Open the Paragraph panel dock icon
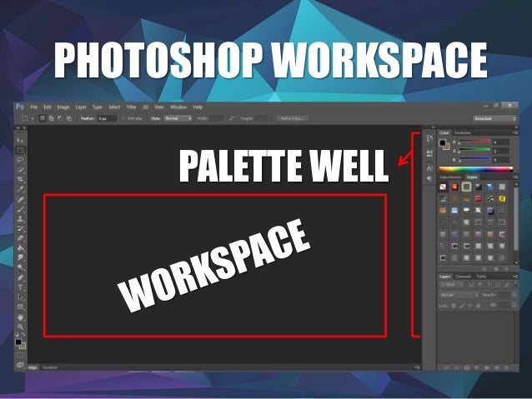 pos(429,178)
